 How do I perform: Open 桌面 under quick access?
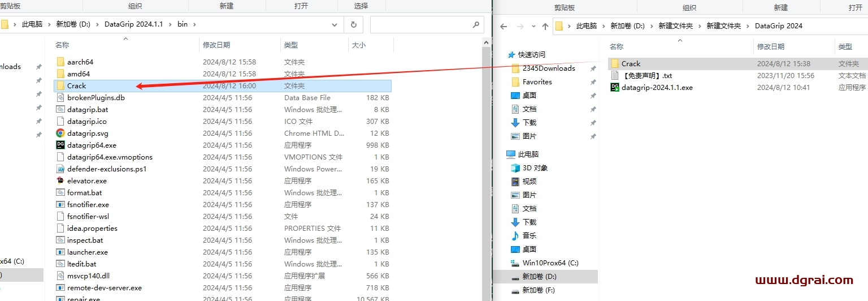(x=530, y=95)
